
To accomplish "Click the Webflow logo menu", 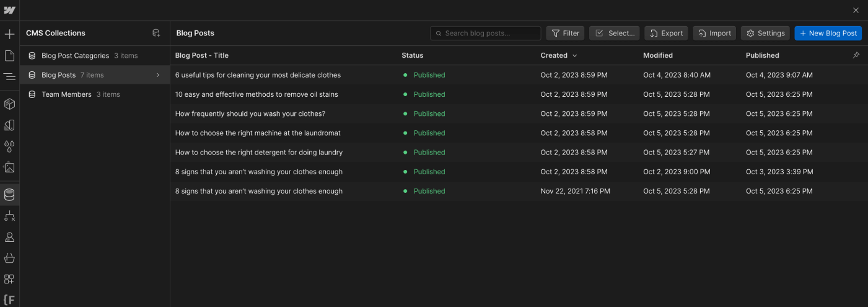I will [x=9, y=11].
